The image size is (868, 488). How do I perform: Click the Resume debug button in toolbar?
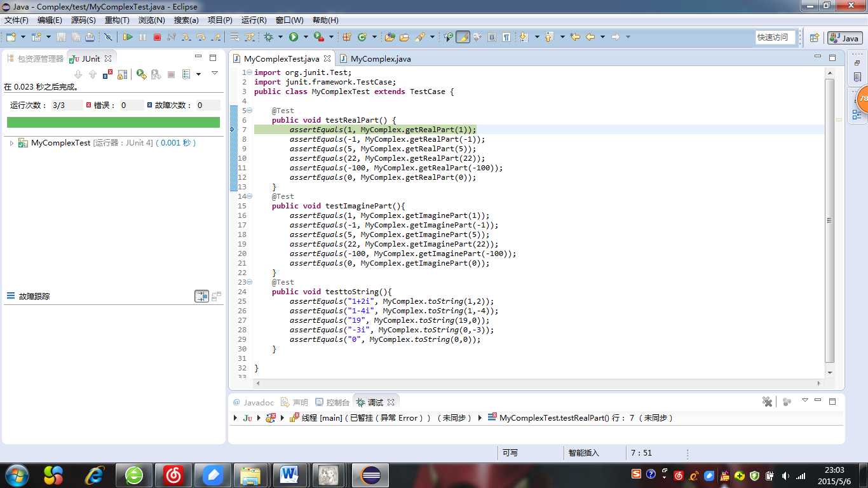click(x=128, y=37)
